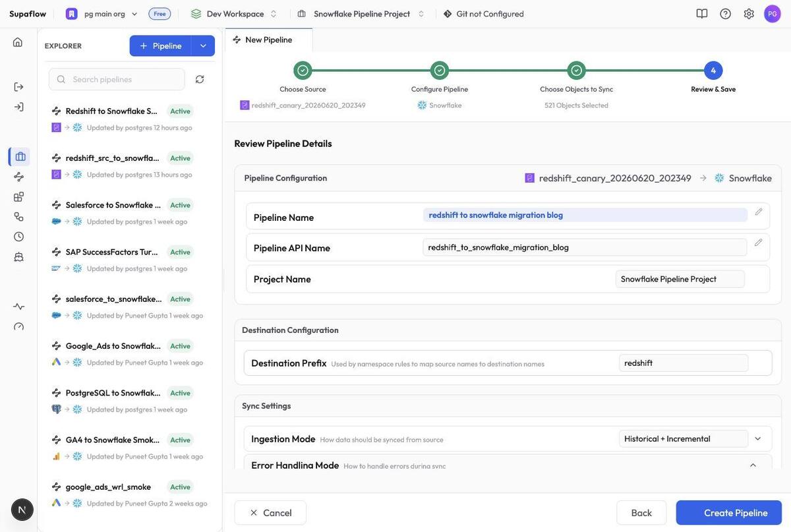Screen dimensions: 791x532
Task: Click the Git not Configured icon
Action: point(448,14)
